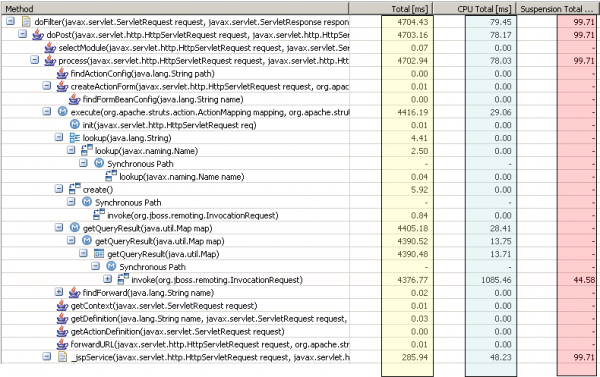Click the doPost Java servlet icon
Image resolution: width=600 pixels, height=377 pixels.
(38, 35)
